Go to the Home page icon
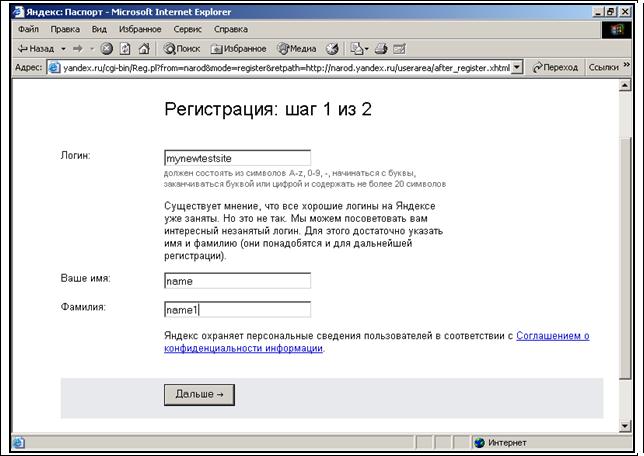Viewport: 644px width, 456px height. point(144,49)
